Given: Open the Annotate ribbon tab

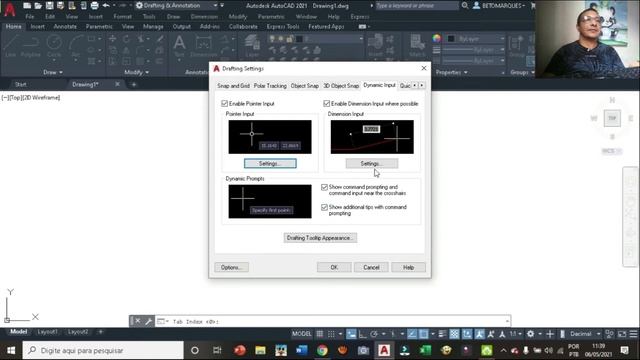Looking at the screenshot, I should tap(65, 27).
